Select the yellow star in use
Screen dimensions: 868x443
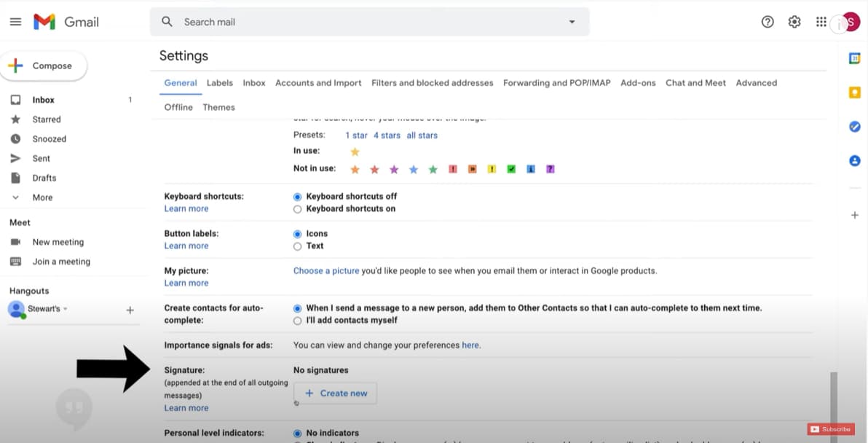(x=355, y=151)
